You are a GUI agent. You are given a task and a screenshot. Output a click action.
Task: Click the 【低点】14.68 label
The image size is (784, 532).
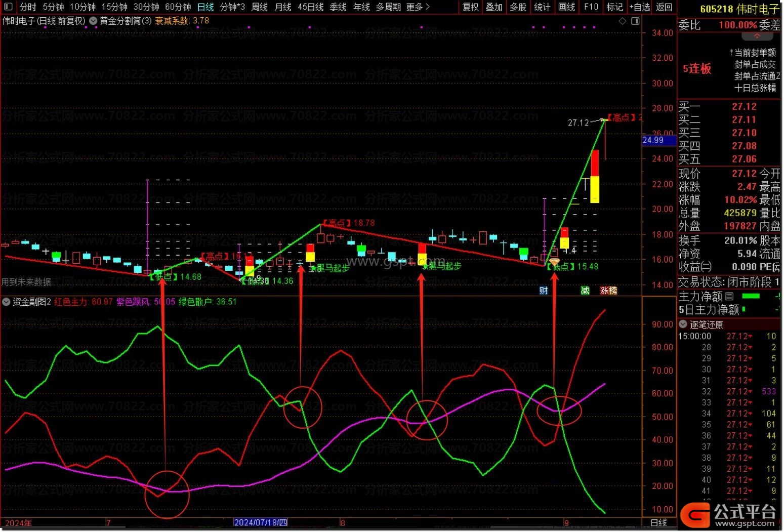pyautogui.click(x=176, y=277)
